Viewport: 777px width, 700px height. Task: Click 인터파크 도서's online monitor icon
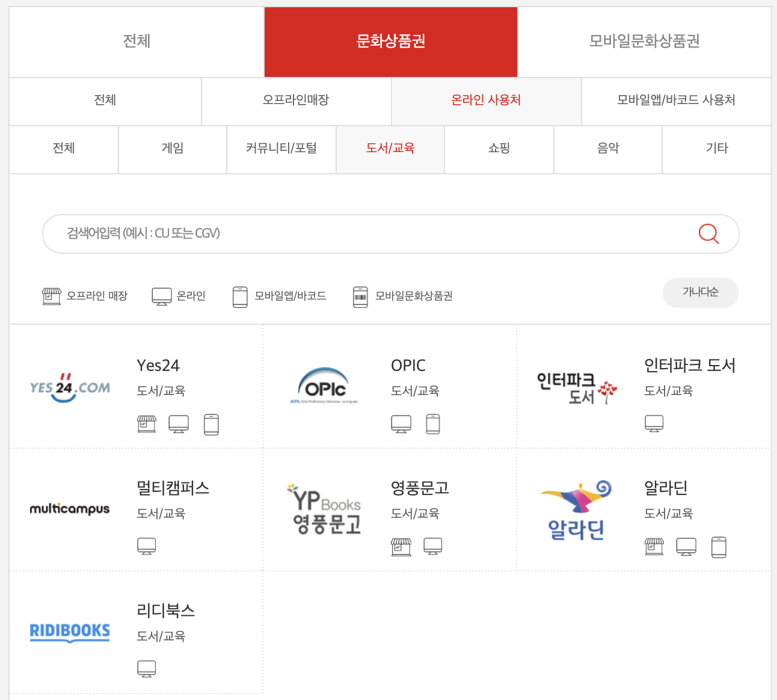pyautogui.click(x=655, y=423)
